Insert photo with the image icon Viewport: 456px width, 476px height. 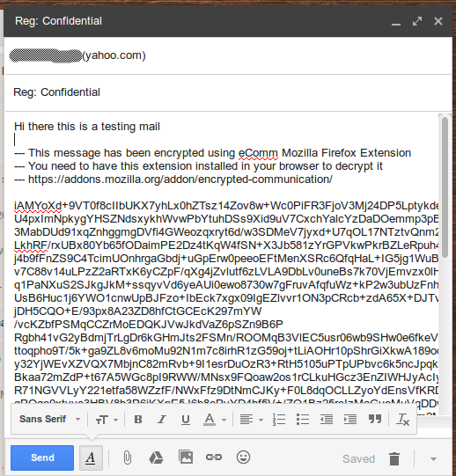(x=186, y=457)
